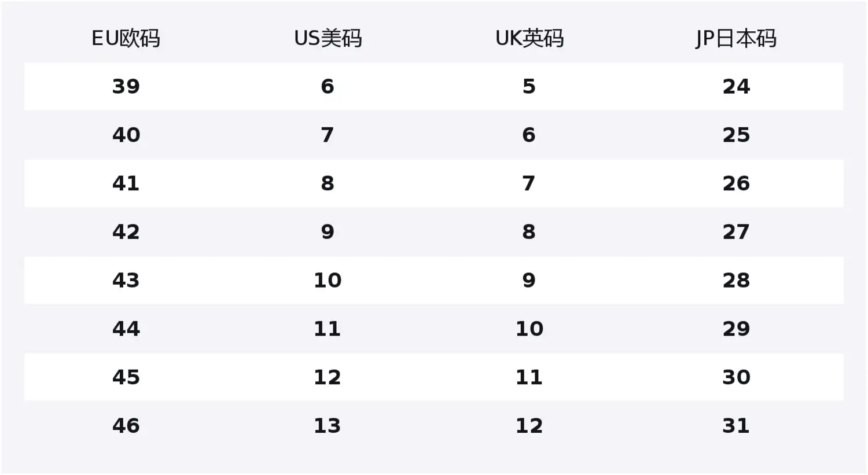
Task: Select EU size 45 cell
Action: (x=126, y=377)
